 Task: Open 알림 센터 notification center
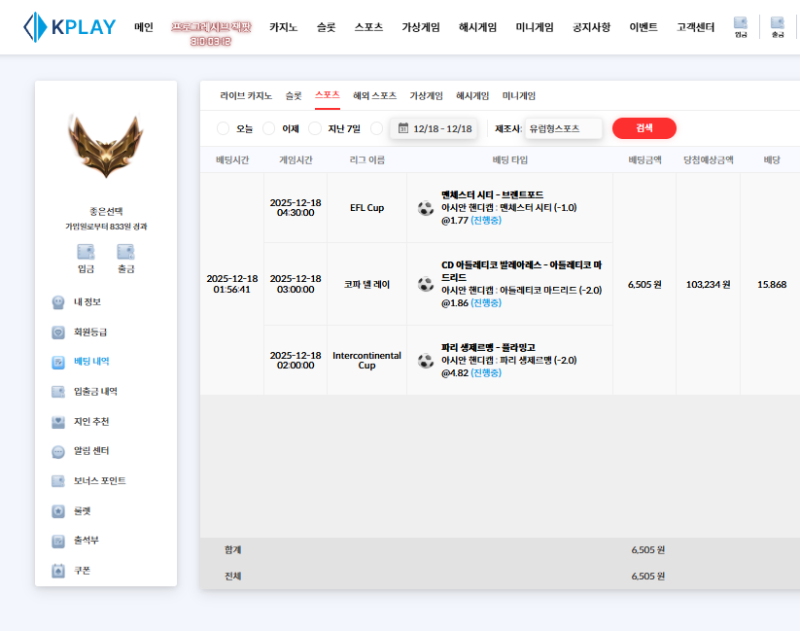(x=93, y=451)
